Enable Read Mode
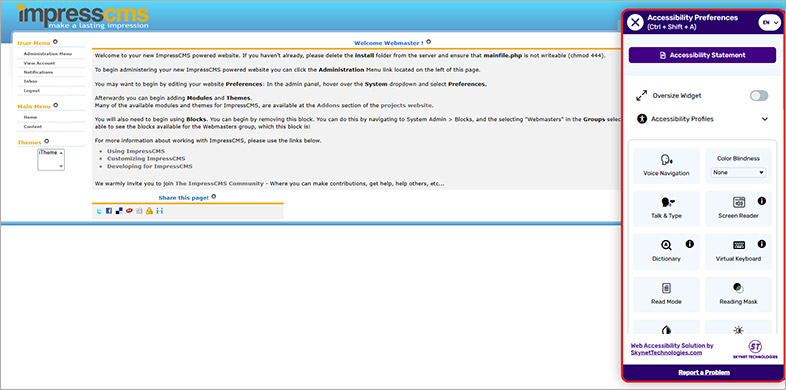786x390 pixels. [666, 295]
